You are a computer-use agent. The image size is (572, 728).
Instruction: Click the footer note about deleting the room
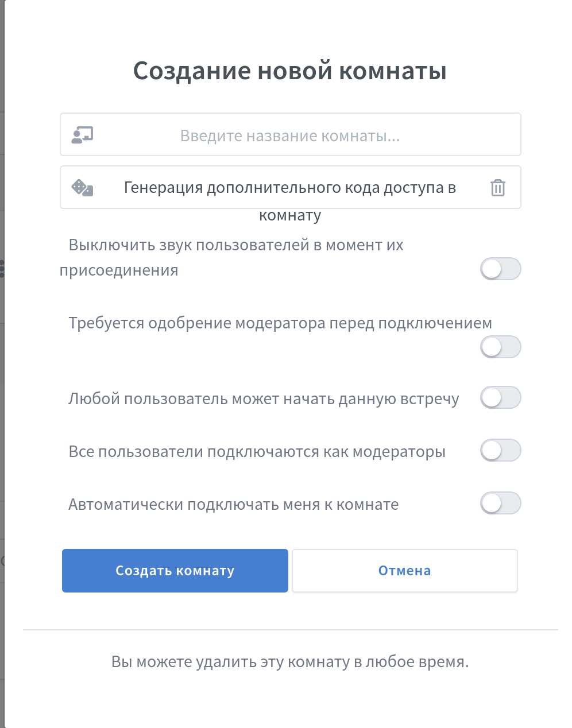pos(290,662)
